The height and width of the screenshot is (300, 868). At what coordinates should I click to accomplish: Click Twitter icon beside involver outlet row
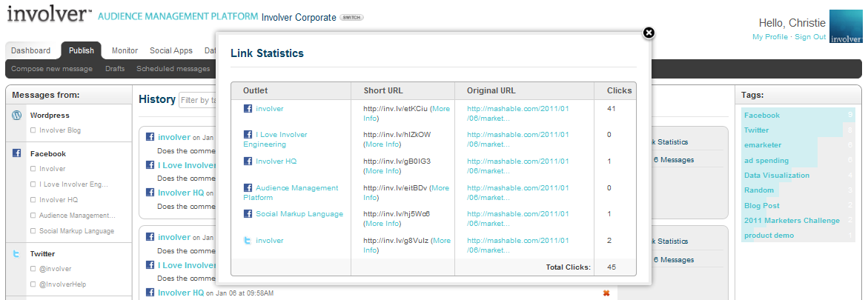tap(248, 240)
